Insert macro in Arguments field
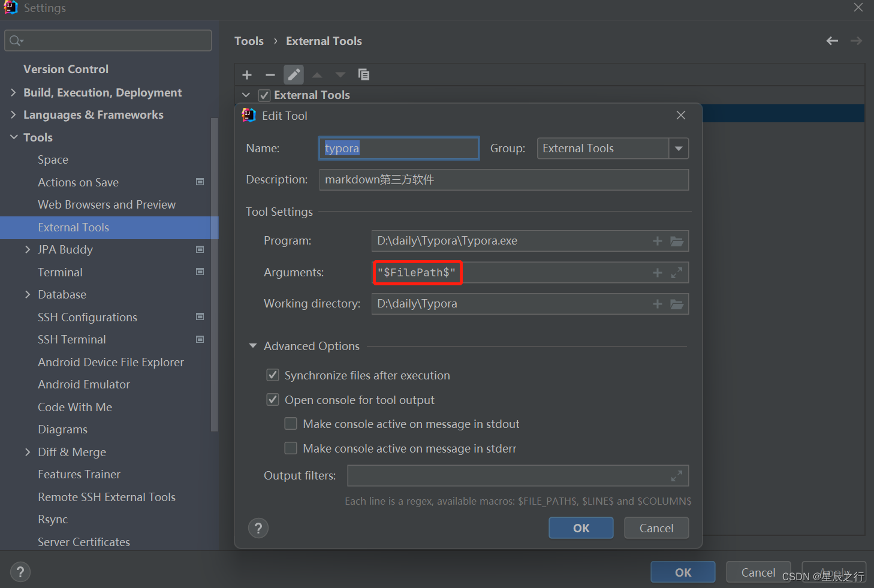The image size is (874, 588). pos(658,273)
